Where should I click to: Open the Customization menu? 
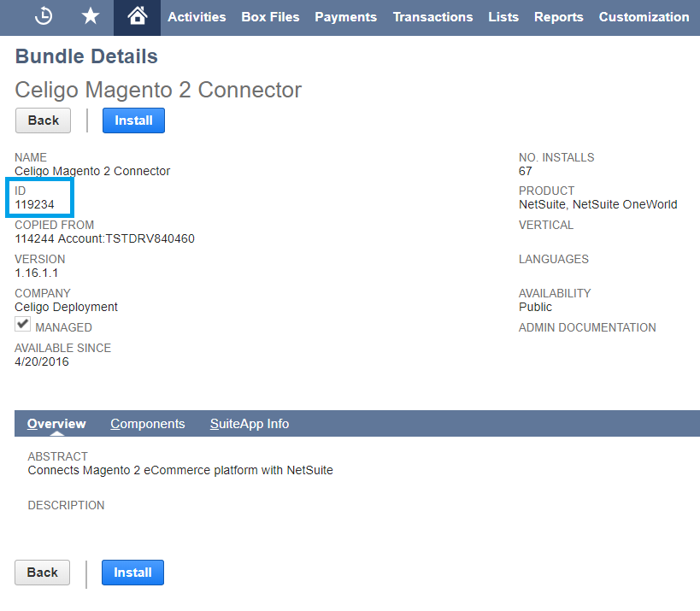(644, 17)
